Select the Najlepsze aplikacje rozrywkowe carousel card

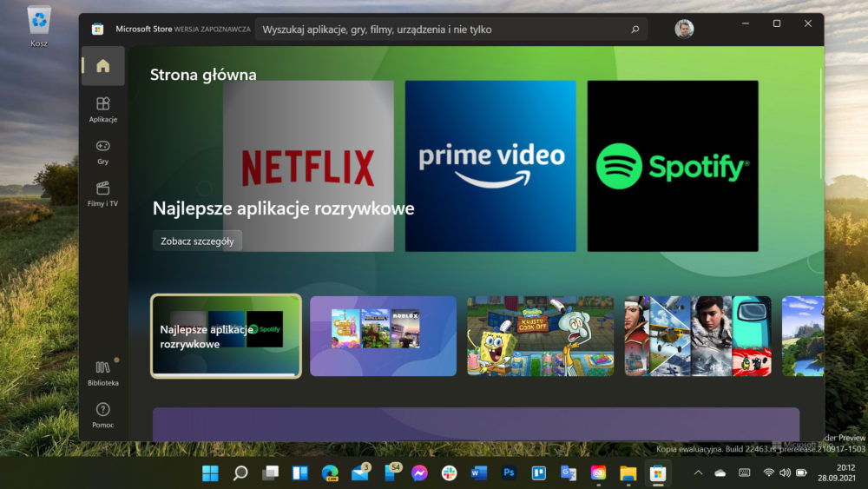226,336
